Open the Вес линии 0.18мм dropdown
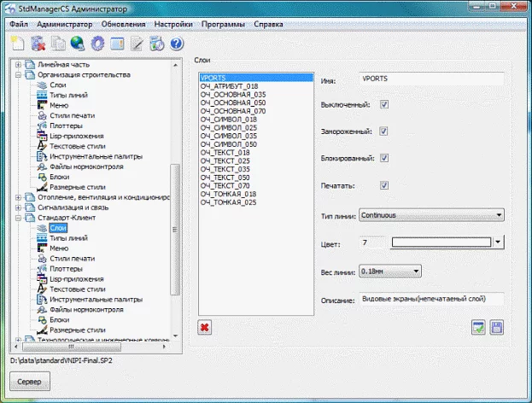This screenshot has height=403, width=532. click(391, 272)
